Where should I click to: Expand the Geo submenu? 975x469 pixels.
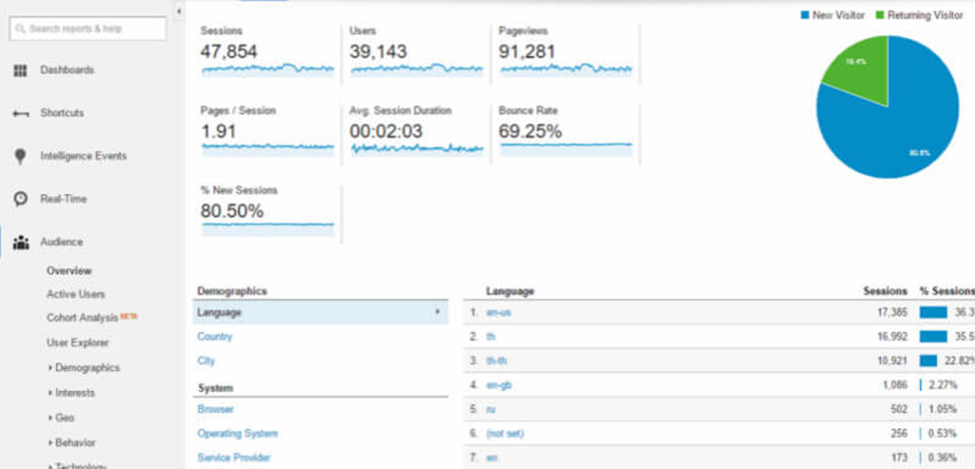[65, 418]
